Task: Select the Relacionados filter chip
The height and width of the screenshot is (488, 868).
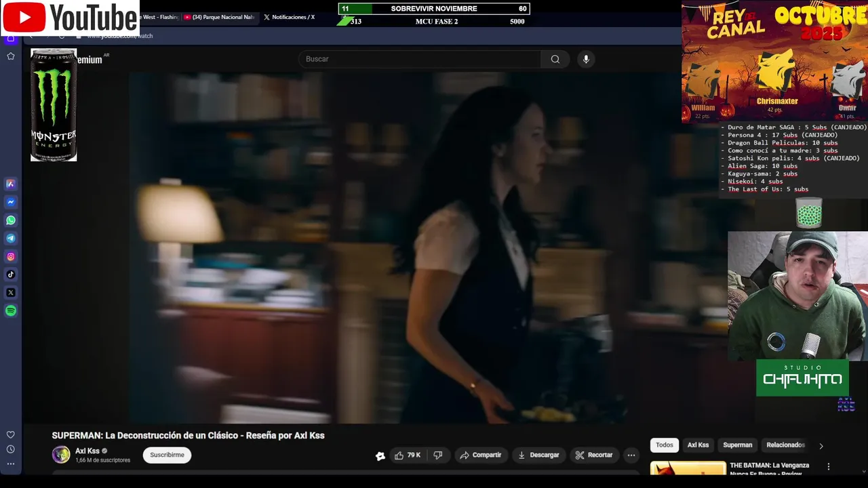Action: coord(785,445)
